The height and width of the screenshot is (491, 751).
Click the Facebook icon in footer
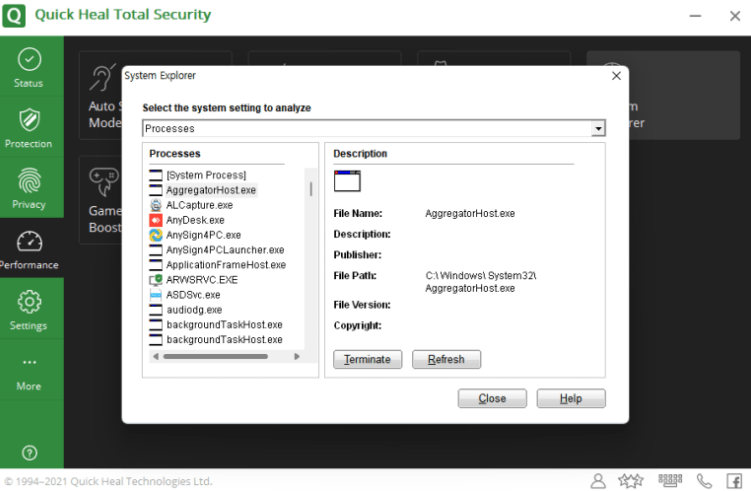click(734, 481)
